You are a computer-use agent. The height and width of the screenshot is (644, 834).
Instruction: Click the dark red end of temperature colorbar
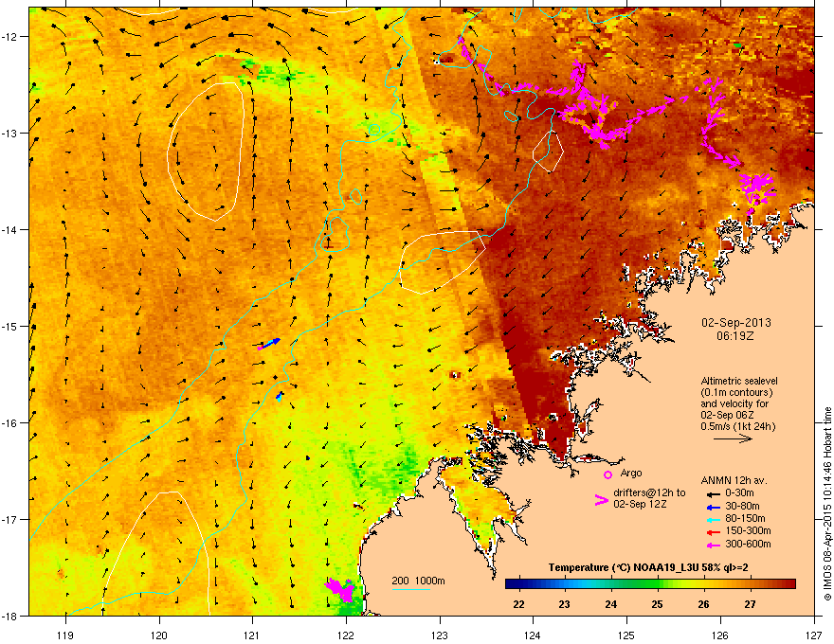tap(789, 584)
